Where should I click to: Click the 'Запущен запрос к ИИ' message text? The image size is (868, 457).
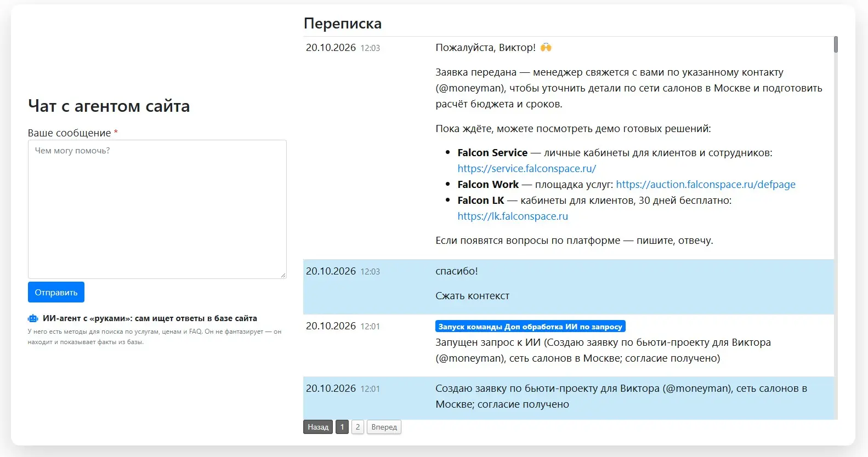pos(603,350)
